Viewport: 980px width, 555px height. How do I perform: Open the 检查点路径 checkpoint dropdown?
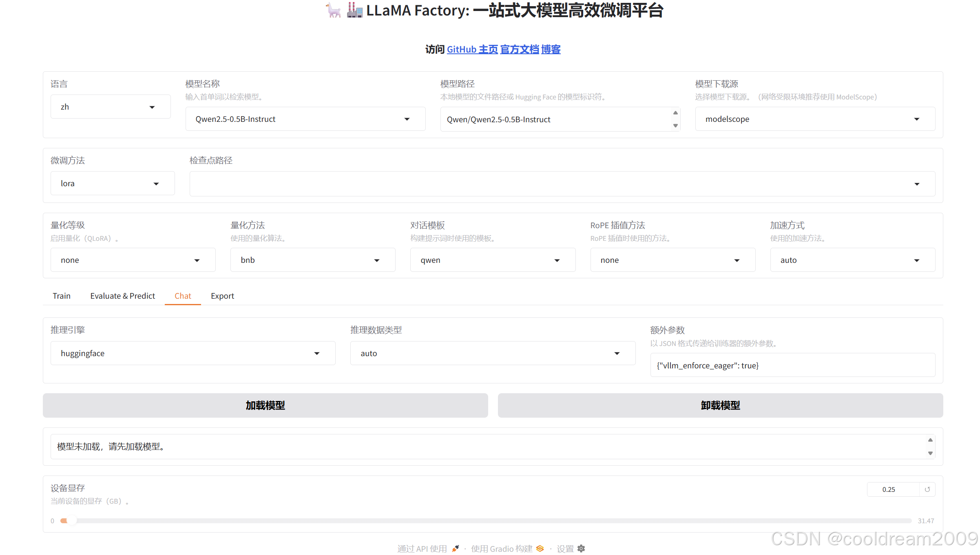point(562,184)
